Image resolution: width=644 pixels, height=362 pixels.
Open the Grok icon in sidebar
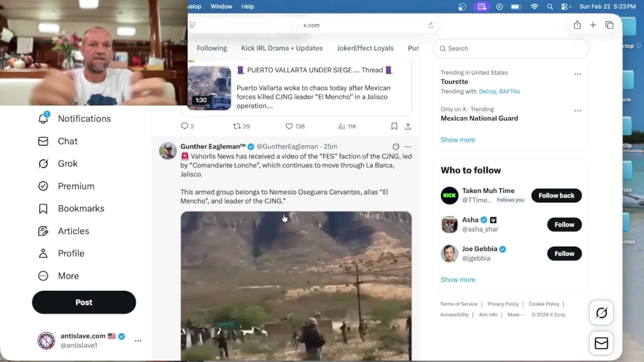point(43,163)
